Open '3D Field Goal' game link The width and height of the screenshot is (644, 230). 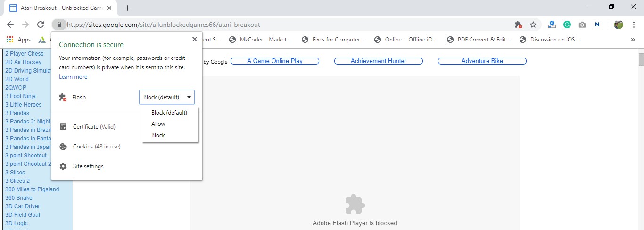23,215
